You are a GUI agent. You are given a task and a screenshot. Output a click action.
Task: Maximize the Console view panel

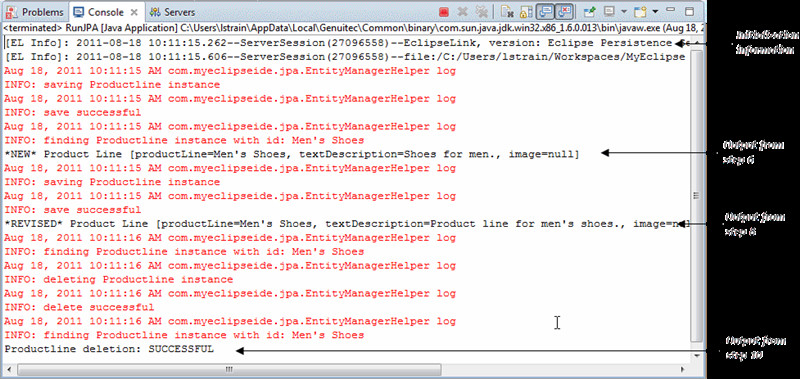pos(689,11)
